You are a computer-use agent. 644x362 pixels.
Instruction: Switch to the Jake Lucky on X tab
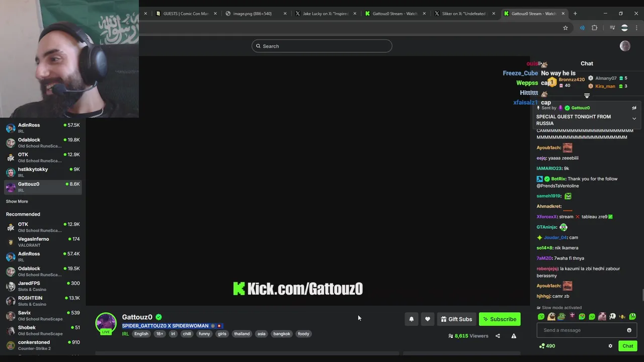(x=325, y=14)
